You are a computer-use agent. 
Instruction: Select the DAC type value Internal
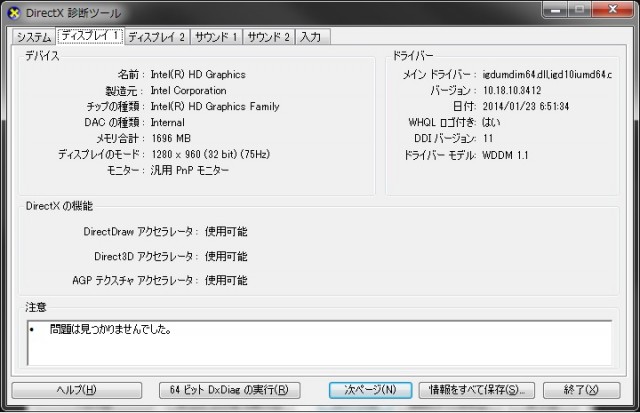pos(167,122)
